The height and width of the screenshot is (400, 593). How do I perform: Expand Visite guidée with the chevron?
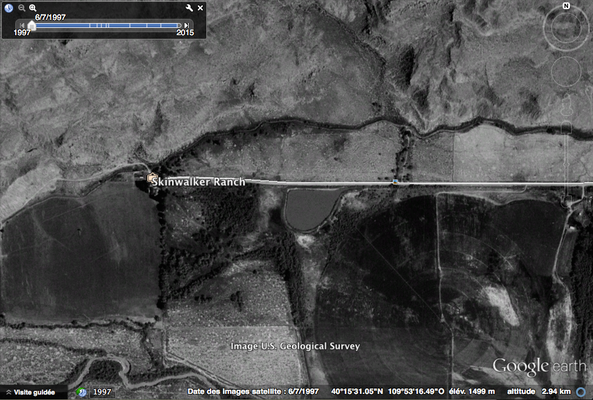[x=8, y=392]
